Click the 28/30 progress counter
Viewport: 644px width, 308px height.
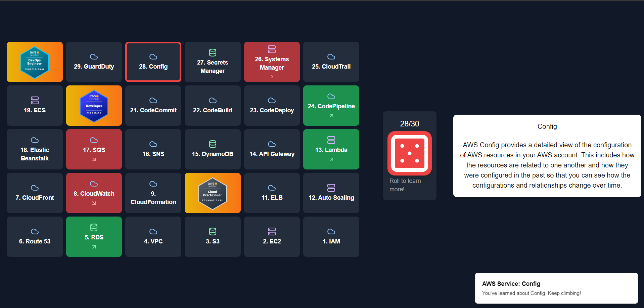click(x=410, y=124)
